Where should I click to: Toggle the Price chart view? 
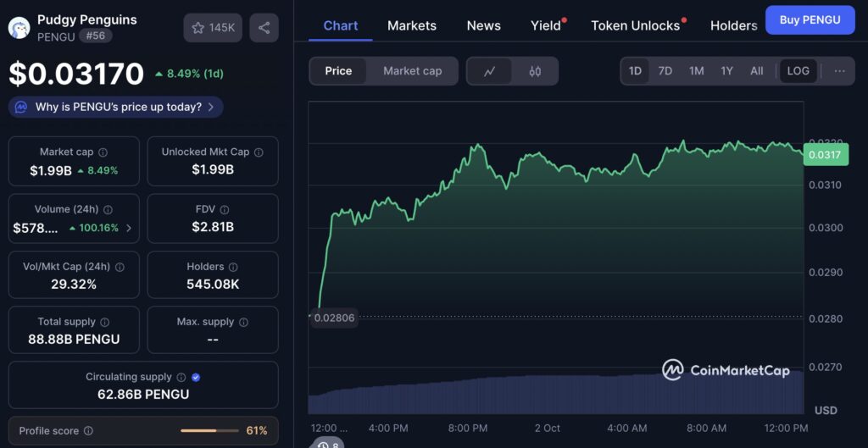pos(338,71)
